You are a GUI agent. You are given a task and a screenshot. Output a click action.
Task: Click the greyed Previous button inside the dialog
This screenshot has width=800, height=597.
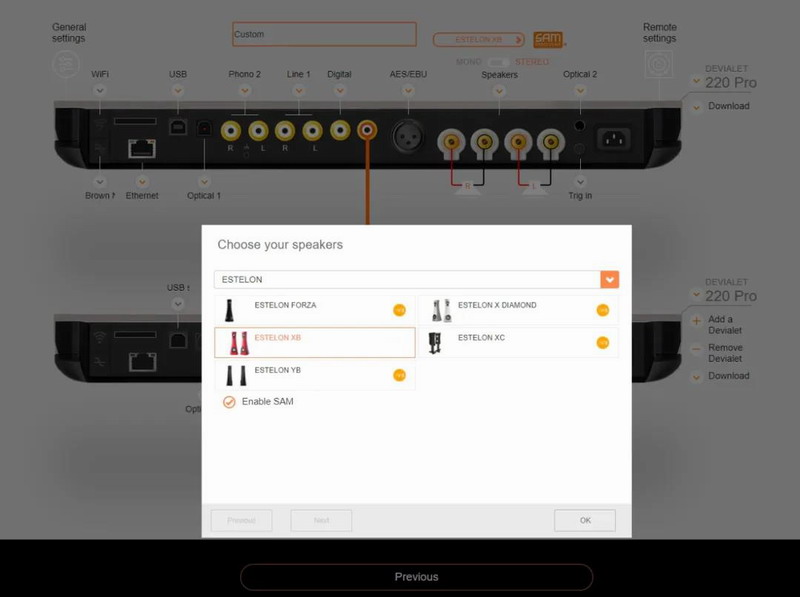241,520
